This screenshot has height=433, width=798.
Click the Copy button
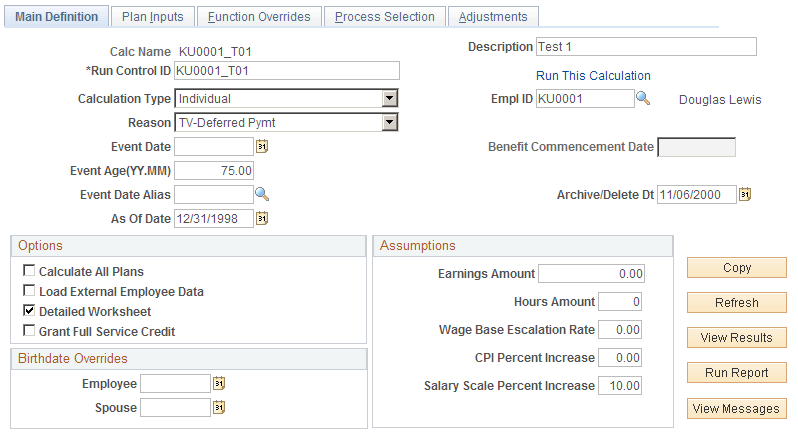click(737, 268)
